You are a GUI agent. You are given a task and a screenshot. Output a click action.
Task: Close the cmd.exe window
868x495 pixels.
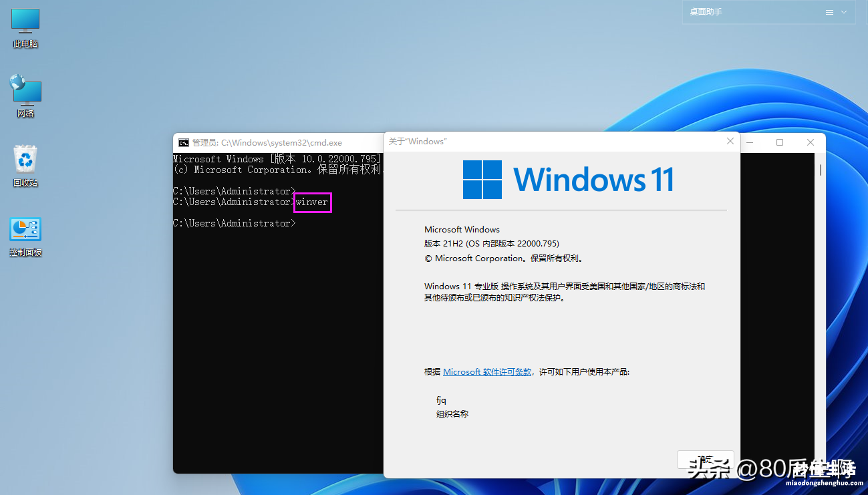(x=811, y=142)
